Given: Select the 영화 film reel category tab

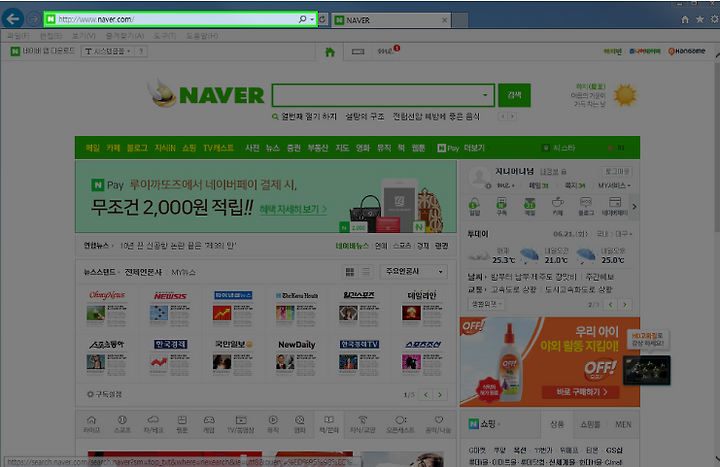Looking at the screenshot, I should 299,424.
